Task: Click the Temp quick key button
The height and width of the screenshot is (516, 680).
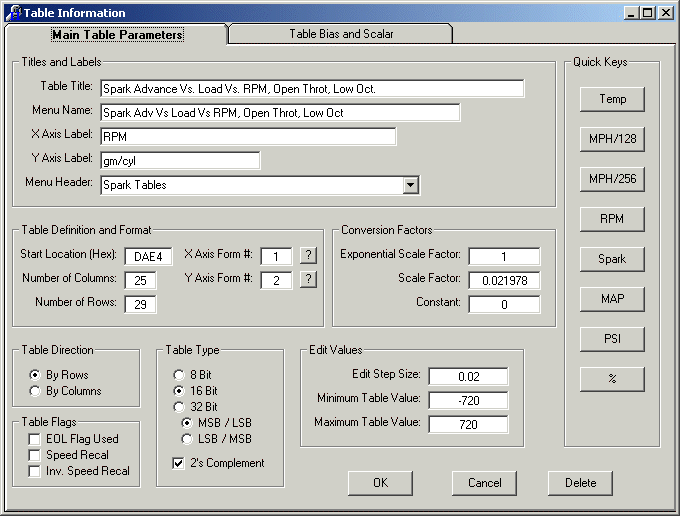Action: click(612, 99)
